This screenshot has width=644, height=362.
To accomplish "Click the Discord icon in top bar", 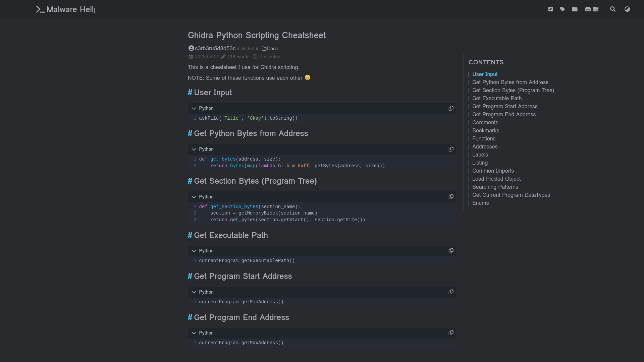I will point(588,9).
